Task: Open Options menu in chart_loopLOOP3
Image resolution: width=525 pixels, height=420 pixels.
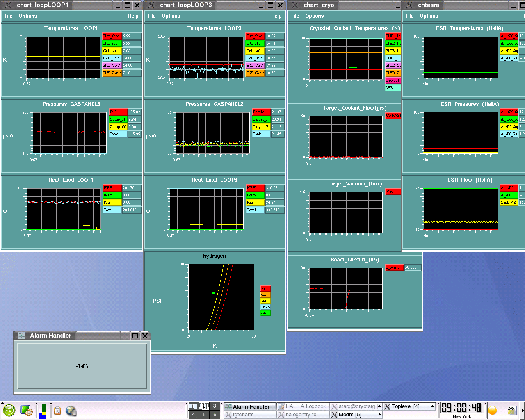Action: pyautogui.click(x=171, y=16)
